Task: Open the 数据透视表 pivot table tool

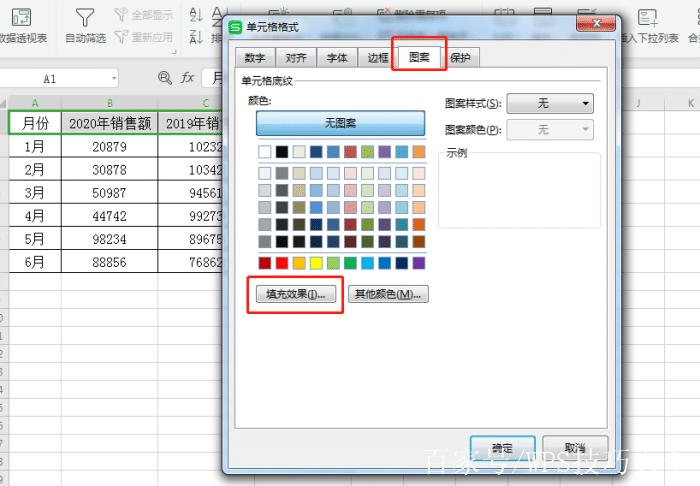Action: [21, 26]
